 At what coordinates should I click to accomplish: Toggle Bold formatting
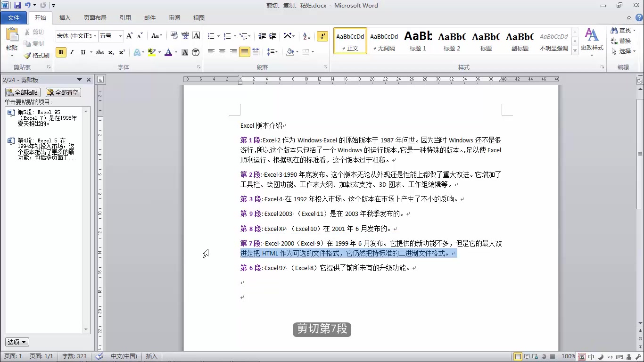(x=61, y=52)
